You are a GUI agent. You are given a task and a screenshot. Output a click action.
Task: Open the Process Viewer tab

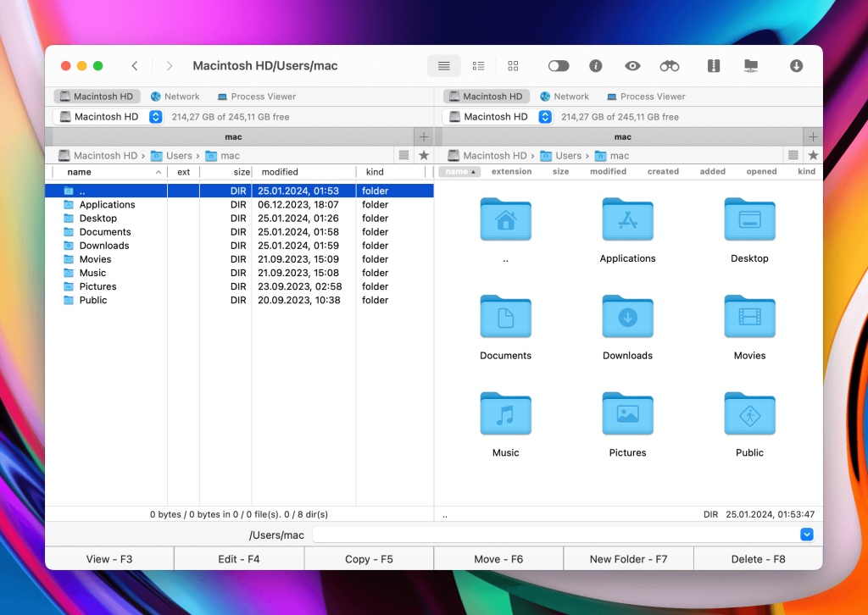pos(256,96)
